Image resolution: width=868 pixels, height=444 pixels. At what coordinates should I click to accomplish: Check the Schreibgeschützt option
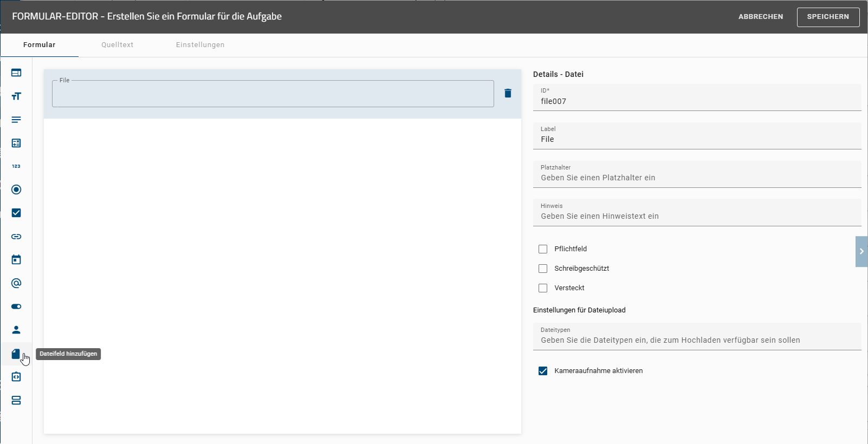(543, 269)
